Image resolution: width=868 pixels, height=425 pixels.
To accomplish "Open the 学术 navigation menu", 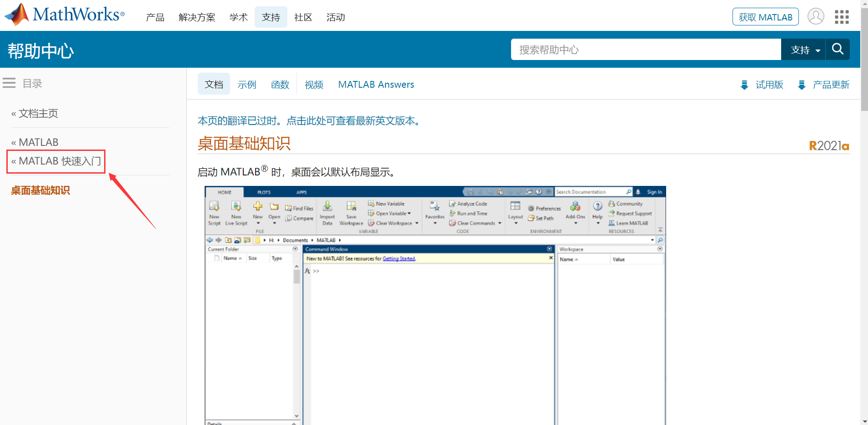I will click(239, 17).
